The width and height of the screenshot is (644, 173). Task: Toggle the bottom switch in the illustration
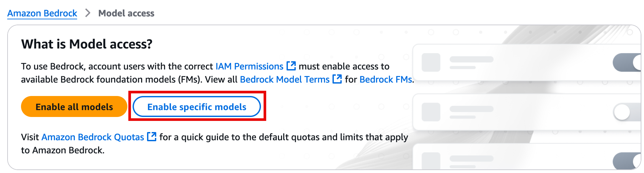coord(627,161)
